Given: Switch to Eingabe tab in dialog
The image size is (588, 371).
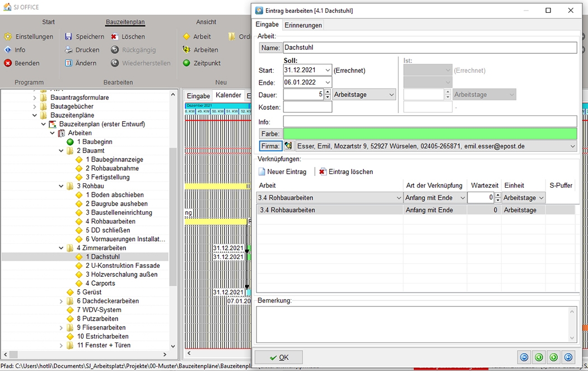Looking at the screenshot, I should coord(267,25).
